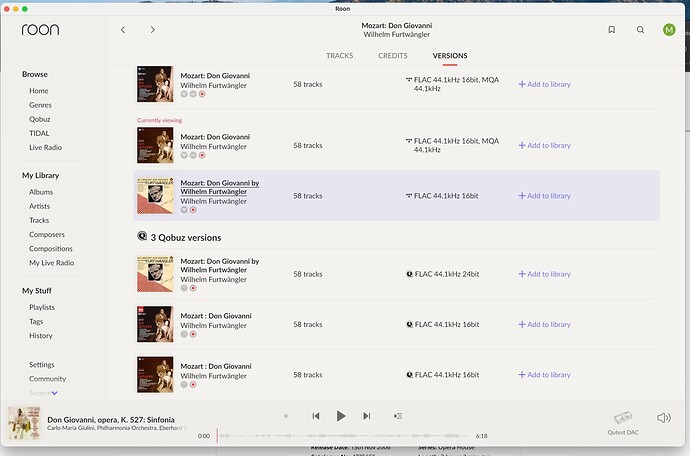Open Tags under My Stuff
690x456 pixels.
coord(36,321)
